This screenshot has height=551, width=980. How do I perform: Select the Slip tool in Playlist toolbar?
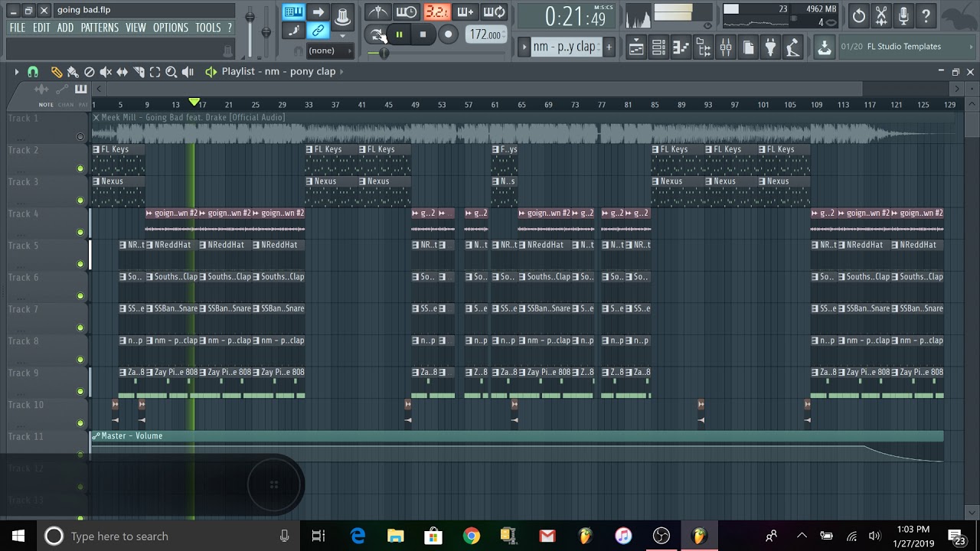[x=122, y=71]
